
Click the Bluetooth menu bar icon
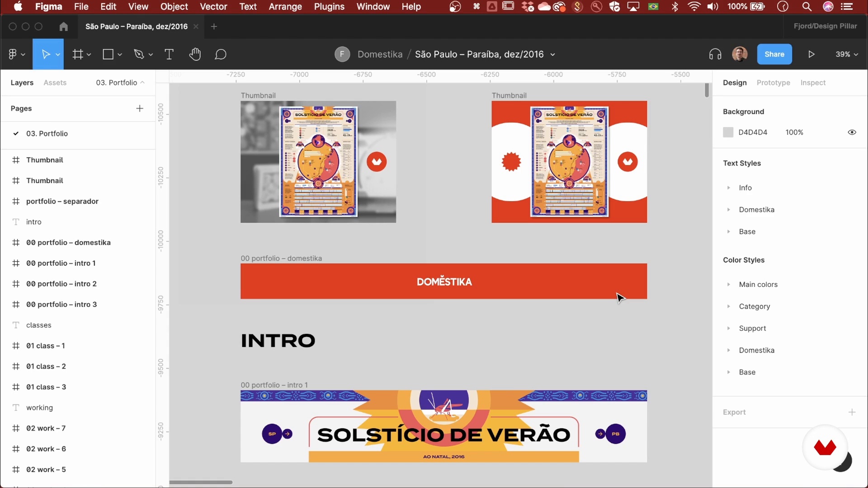(675, 7)
